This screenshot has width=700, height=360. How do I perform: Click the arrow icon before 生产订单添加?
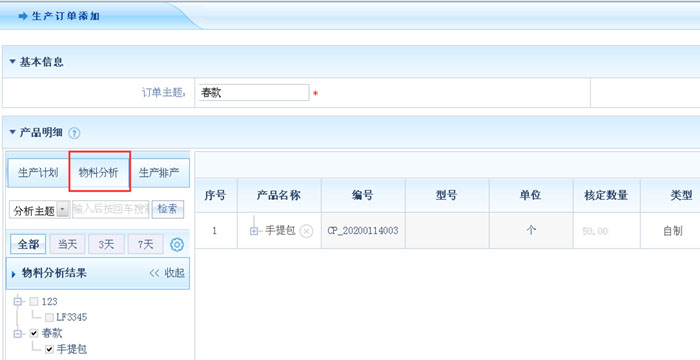click(23, 17)
